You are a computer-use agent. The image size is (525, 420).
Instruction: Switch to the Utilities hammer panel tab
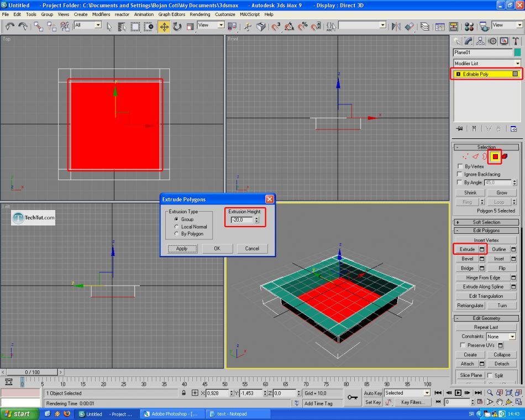point(516,41)
